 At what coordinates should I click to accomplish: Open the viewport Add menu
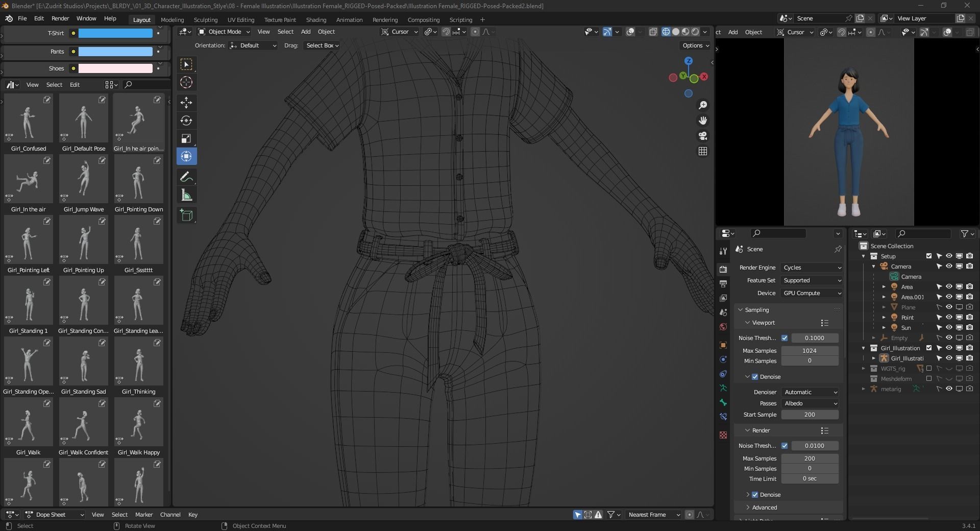point(306,32)
